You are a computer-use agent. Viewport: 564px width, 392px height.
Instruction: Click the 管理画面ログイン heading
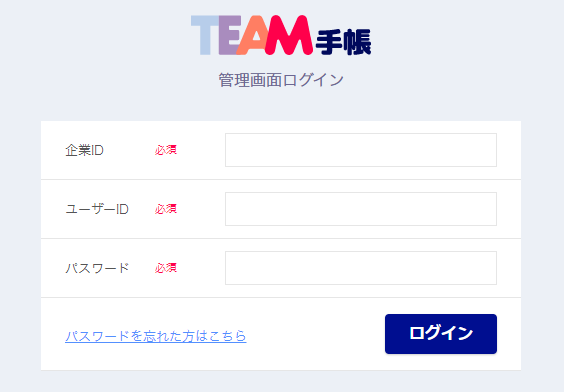point(281,80)
